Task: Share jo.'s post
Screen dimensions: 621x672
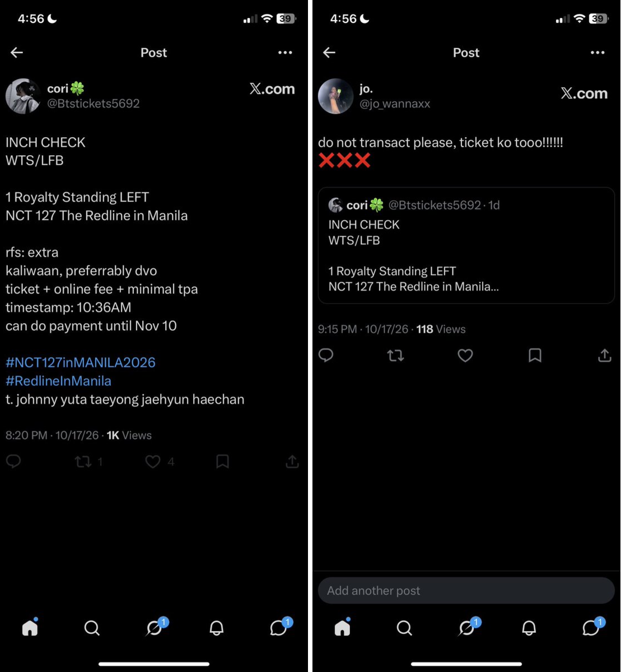Action: click(605, 355)
